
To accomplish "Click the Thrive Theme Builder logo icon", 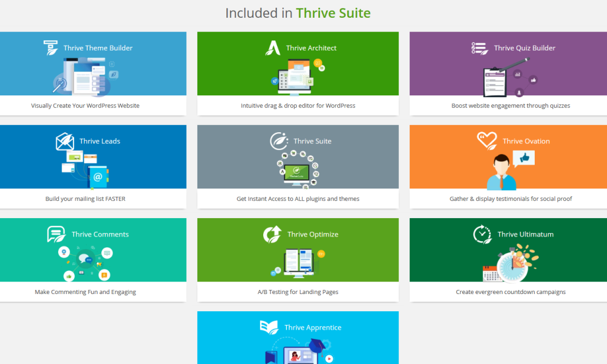I will click(51, 47).
